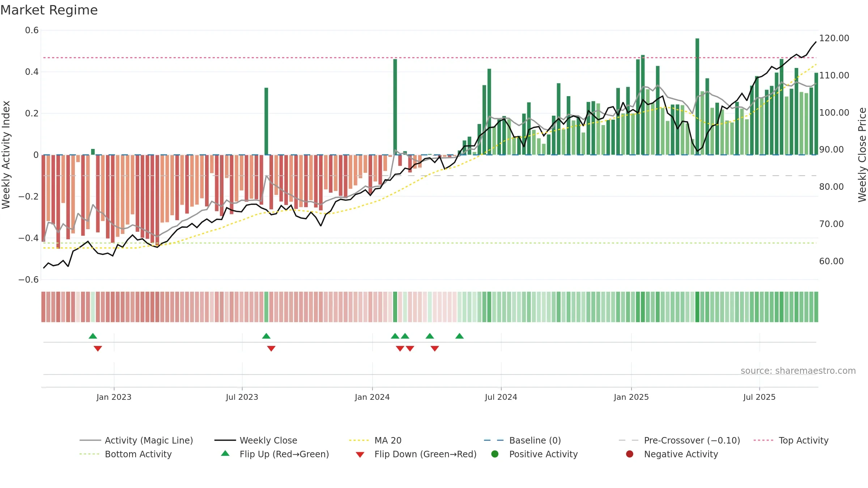Click the 60.00 price tick on right axis
The image size is (868, 488).
[831, 261]
